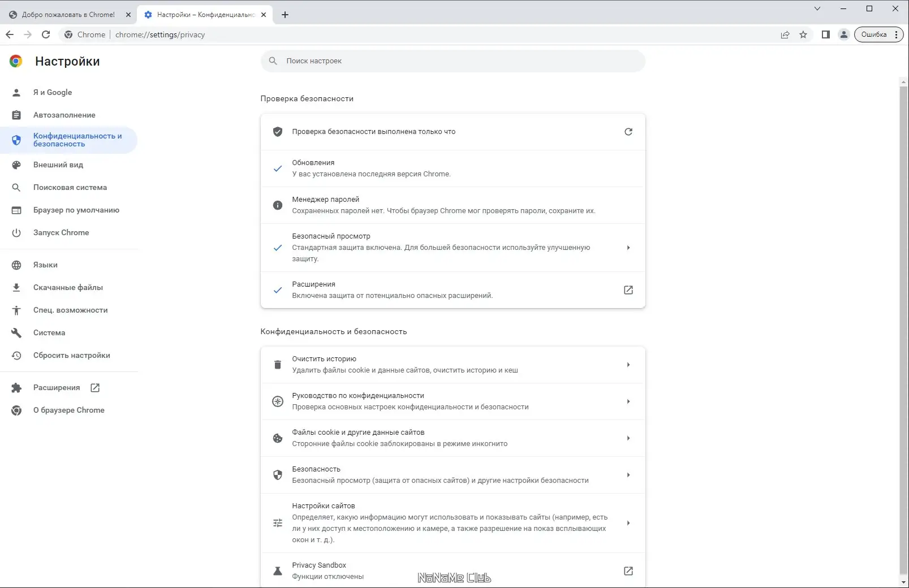Switch to the "Добро пожаловать в Chrome!" tab

(68, 14)
